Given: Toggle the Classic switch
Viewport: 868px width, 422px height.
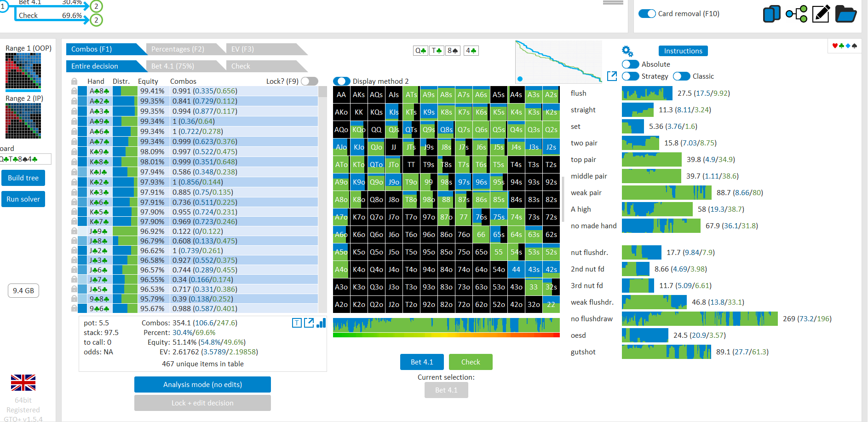Looking at the screenshot, I should [x=681, y=76].
